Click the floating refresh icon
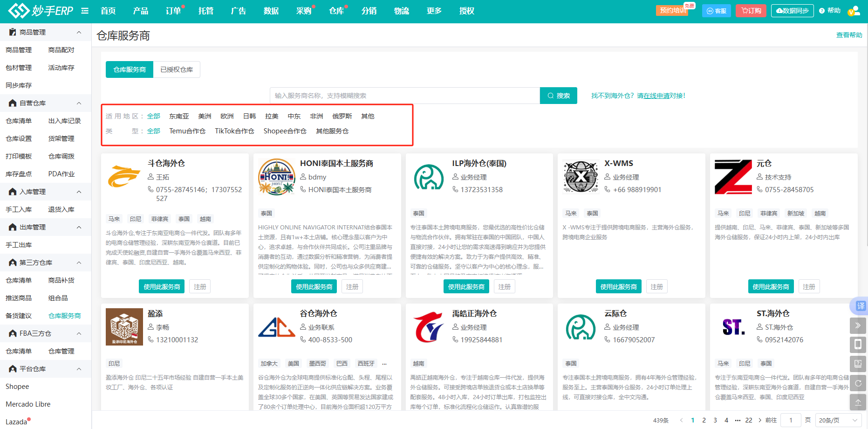868x429 pixels. 858,383
